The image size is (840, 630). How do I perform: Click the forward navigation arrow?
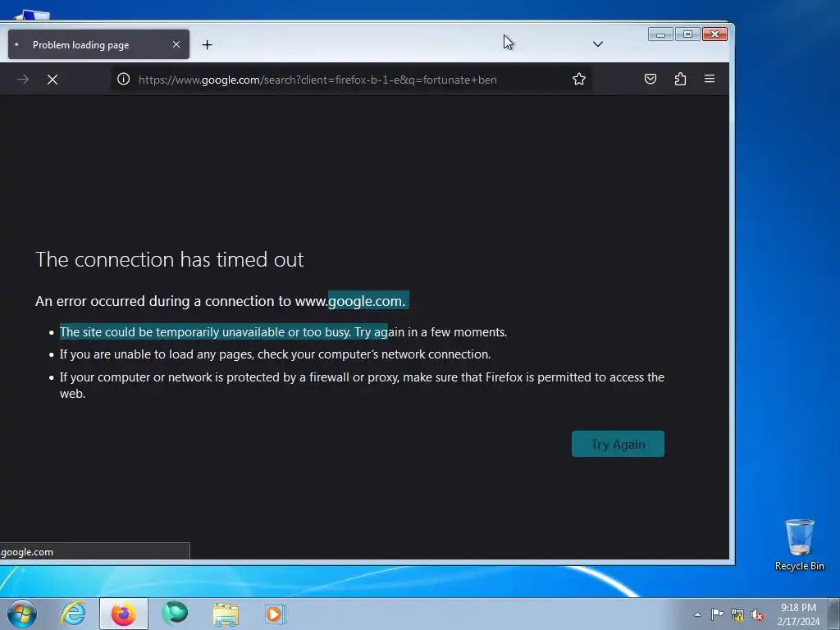[x=23, y=80]
